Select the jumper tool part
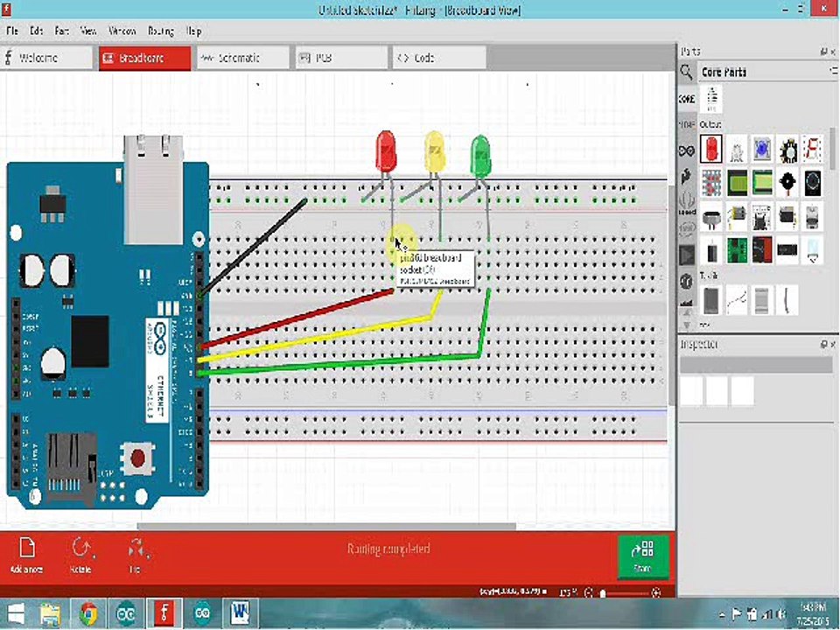This screenshot has width=840, height=630. pyautogui.click(x=787, y=300)
